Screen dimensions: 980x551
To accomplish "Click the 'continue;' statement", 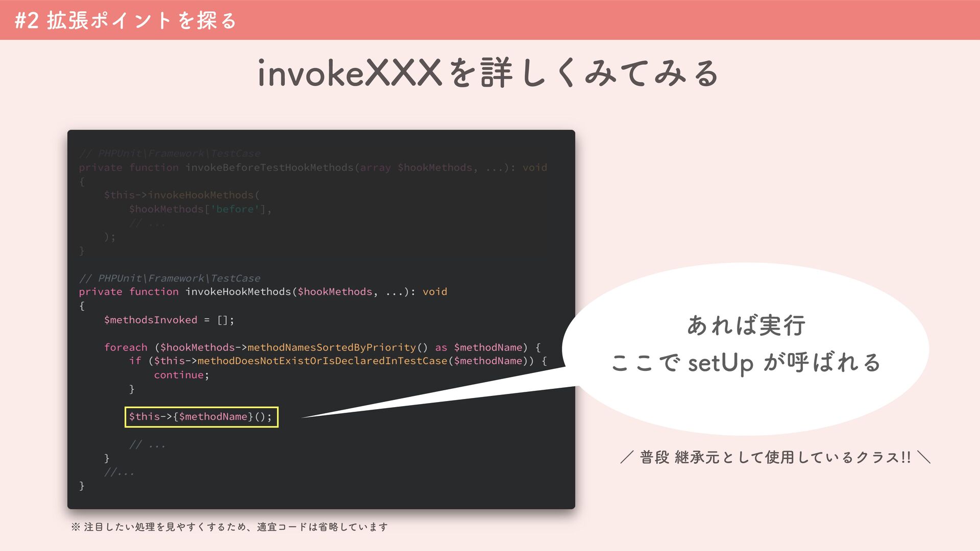I will point(182,375).
